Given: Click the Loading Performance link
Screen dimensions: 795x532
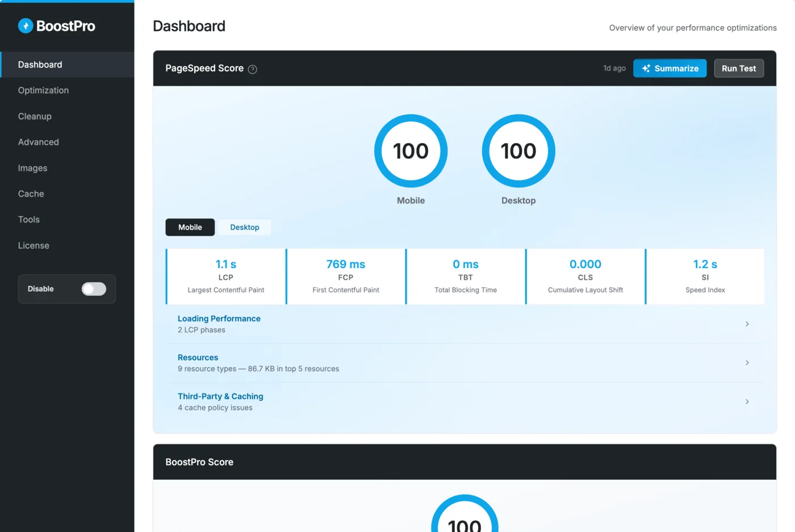Looking at the screenshot, I should pos(219,319).
